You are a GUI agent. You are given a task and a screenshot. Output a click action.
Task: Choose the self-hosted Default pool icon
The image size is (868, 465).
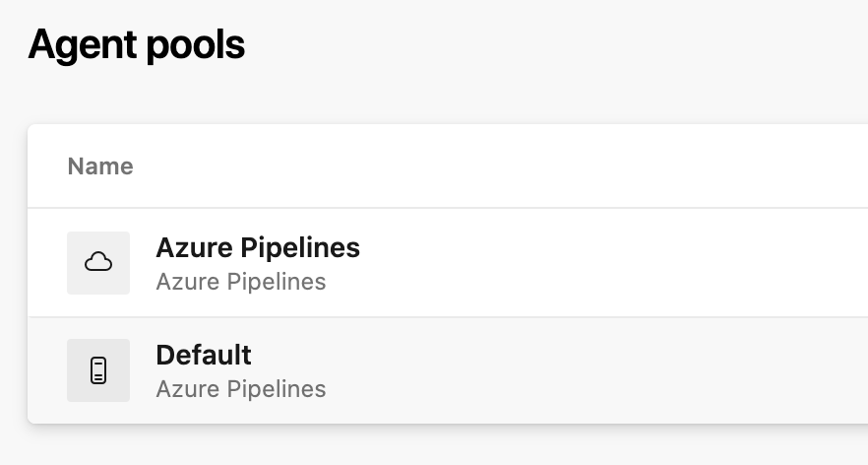[98, 370]
